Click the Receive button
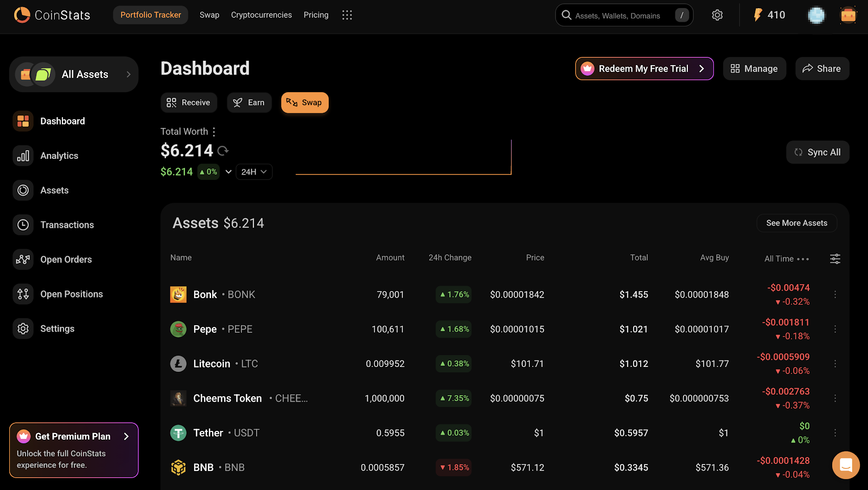This screenshot has width=868, height=490. tap(189, 102)
